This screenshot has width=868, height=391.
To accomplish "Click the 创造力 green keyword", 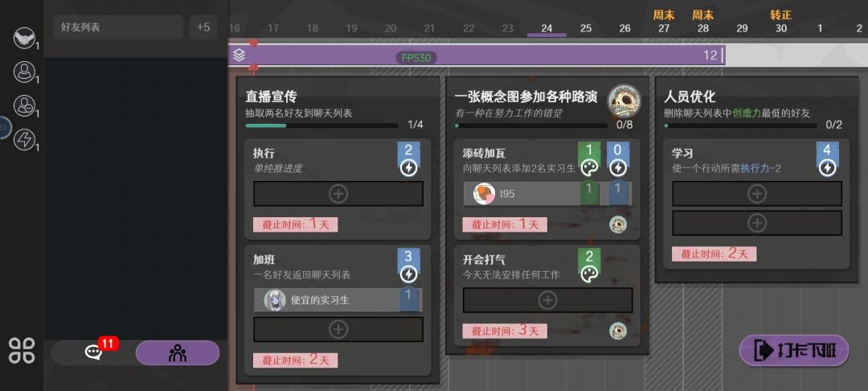I will coord(747,113).
